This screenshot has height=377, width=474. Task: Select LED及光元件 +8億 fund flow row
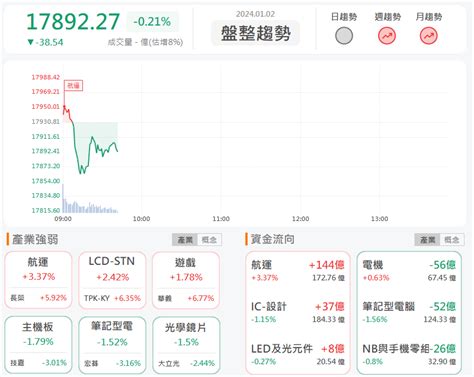tap(298, 355)
